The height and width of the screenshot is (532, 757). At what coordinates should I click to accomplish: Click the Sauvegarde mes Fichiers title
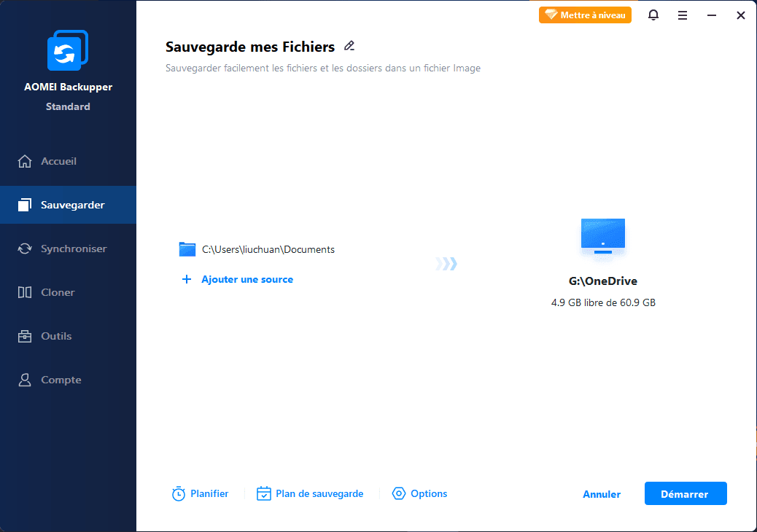(x=250, y=47)
